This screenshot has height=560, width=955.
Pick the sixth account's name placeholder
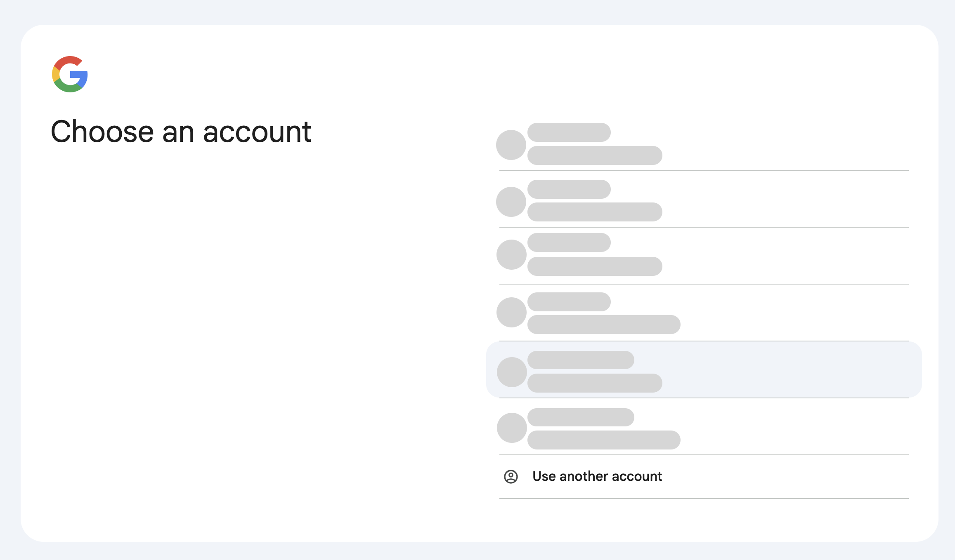[581, 417]
